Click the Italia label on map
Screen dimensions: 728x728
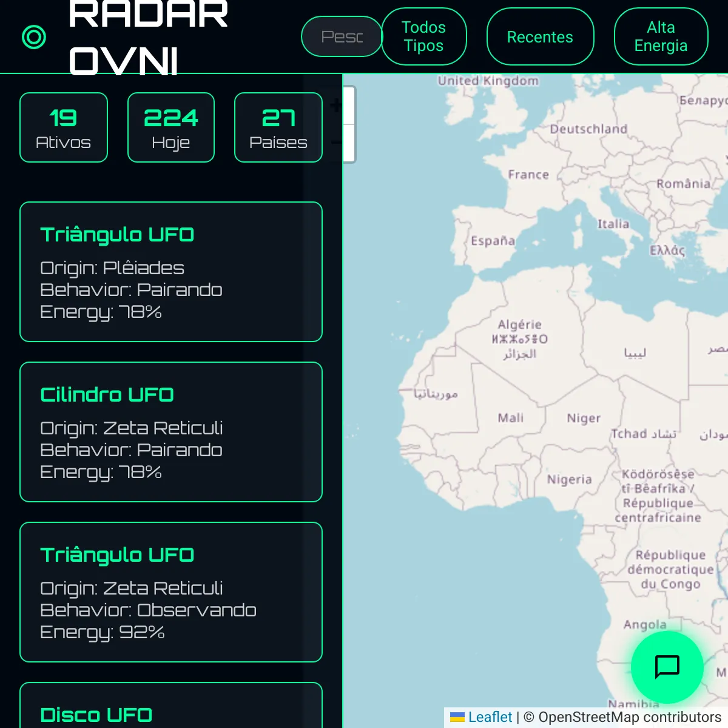click(613, 224)
